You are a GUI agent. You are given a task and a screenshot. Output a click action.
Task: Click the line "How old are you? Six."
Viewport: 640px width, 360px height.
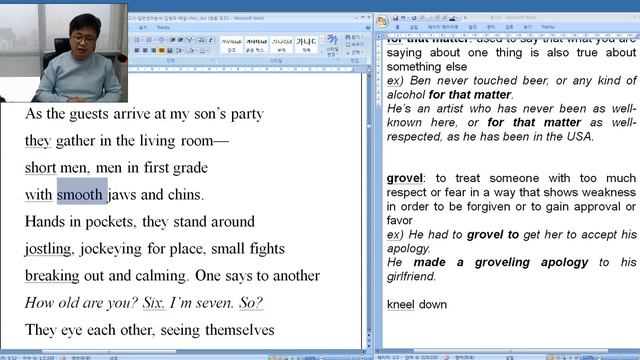coord(95,302)
